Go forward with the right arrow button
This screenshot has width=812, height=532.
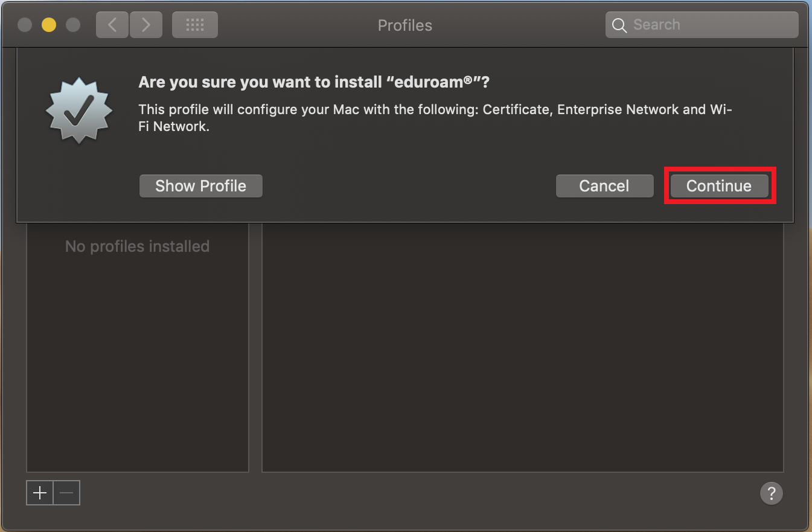(x=145, y=25)
